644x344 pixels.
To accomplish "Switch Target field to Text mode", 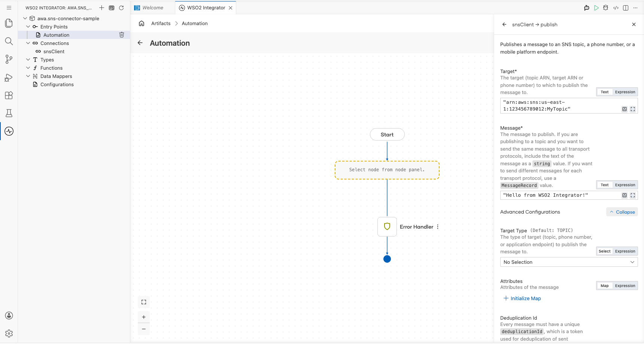I will [605, 92].
